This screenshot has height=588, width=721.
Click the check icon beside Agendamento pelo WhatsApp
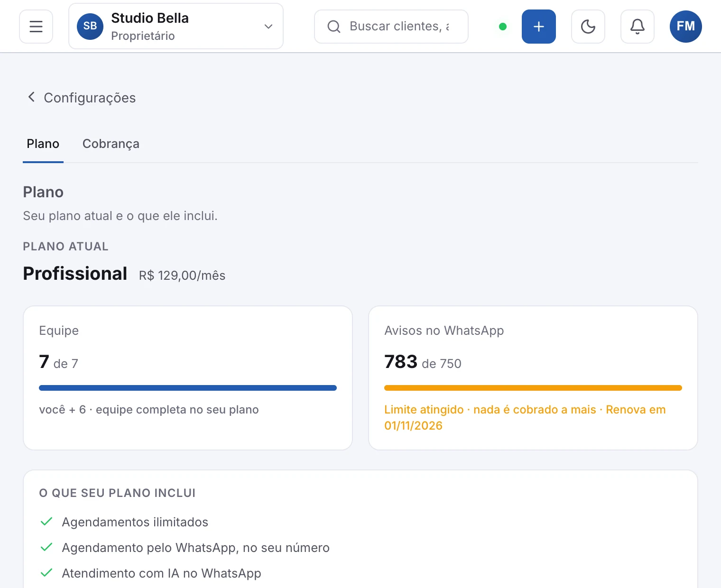pos(46,548)
